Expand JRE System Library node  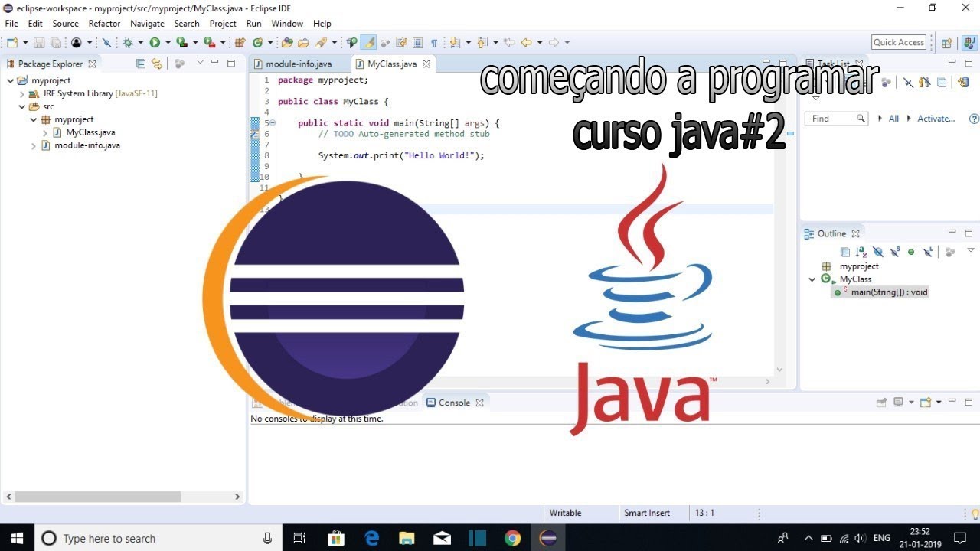[x=22, y=93]
